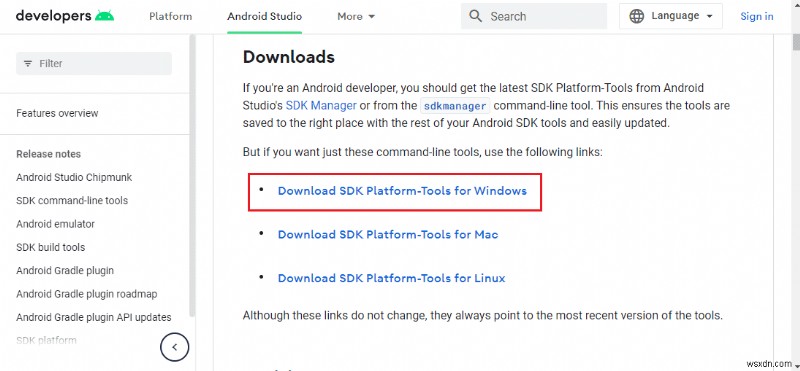Image resolution: width=800 pixels, height=371 pixels.
Task: Open the More dropdown menu
Action: click(x=356, y=16)
